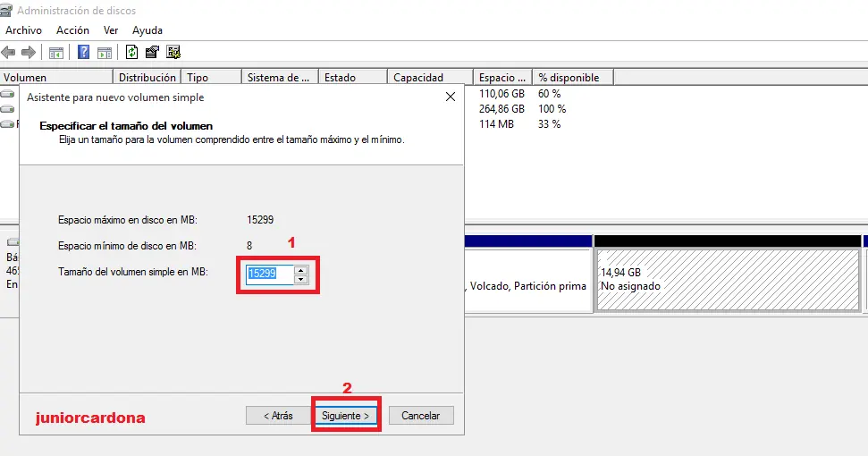
Task: Click the Sistema de ... column header
Action: [280, 78]
